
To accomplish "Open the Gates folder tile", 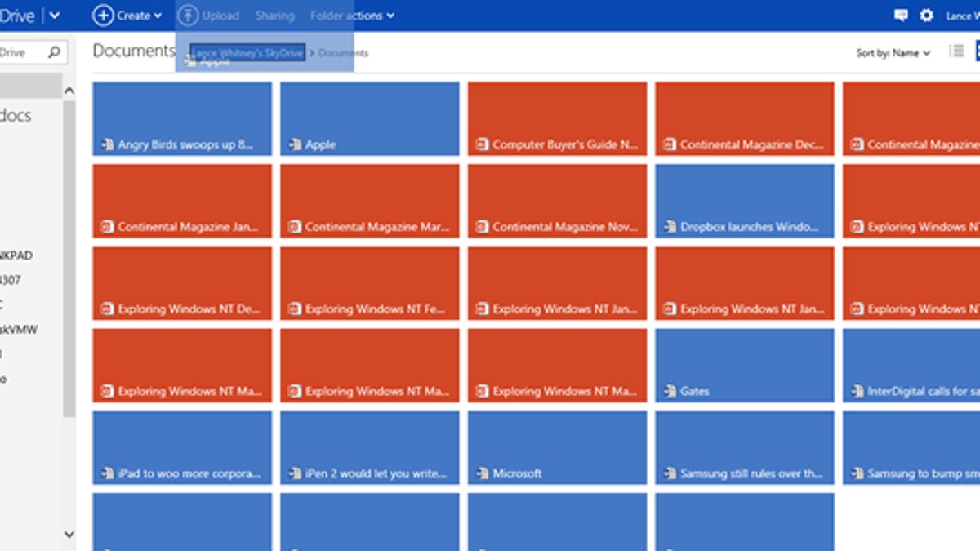I will click(744, 366).
